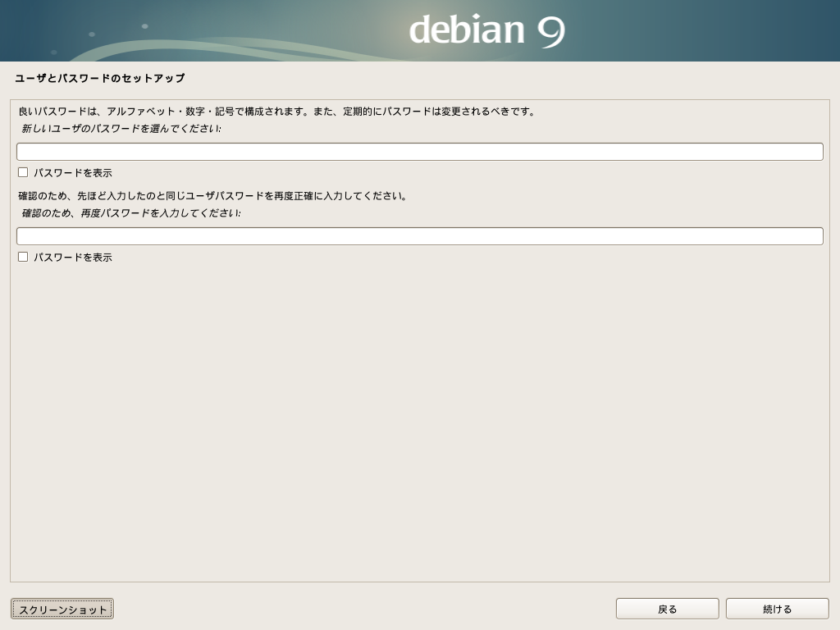Click the new user password input field
The width and height of the screenshot is (840, 630).
tap(419, 152)
